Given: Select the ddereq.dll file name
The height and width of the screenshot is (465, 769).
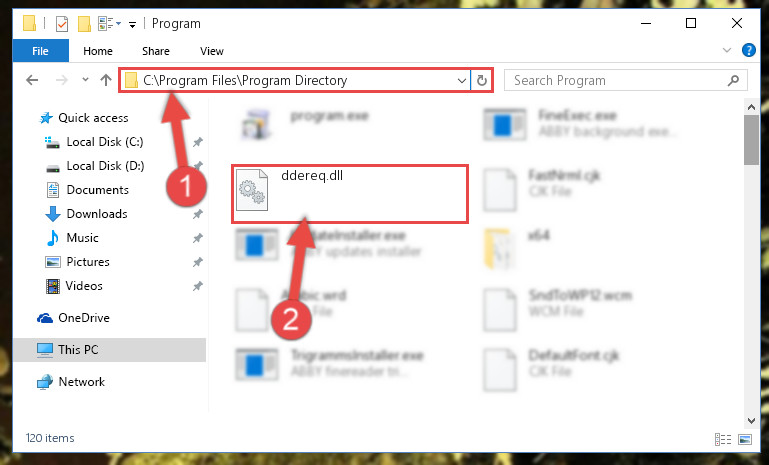Looking at the screenshot, I should 312,176.
